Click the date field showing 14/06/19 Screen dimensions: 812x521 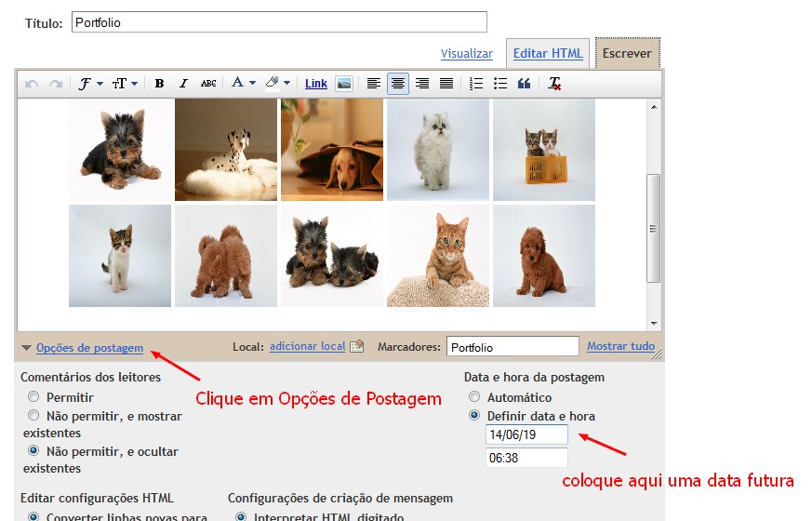(x=526, y=434)
